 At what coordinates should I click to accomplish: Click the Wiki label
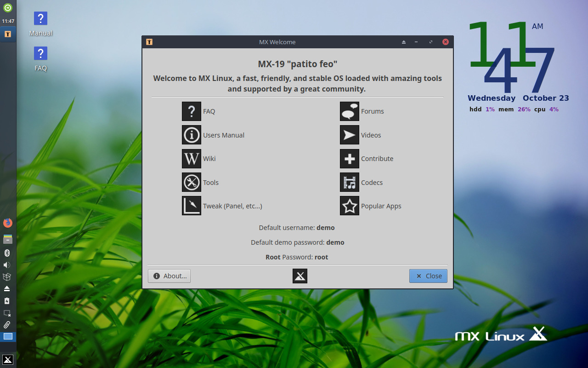point(209,159)
